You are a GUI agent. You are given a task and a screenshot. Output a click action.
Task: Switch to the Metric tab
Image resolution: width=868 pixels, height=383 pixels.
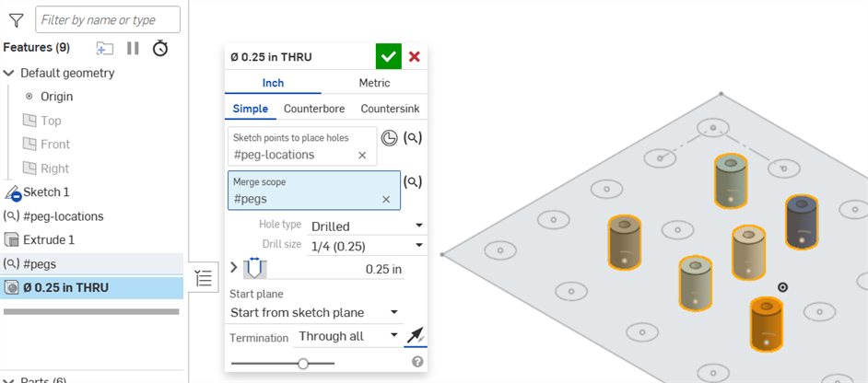374,83
